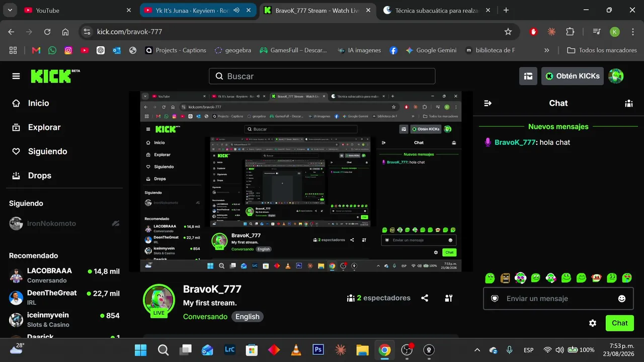The image size is (644, 362).
Task: Open the IronNokomoto followed channel
Action: click(x=64, y=224)
